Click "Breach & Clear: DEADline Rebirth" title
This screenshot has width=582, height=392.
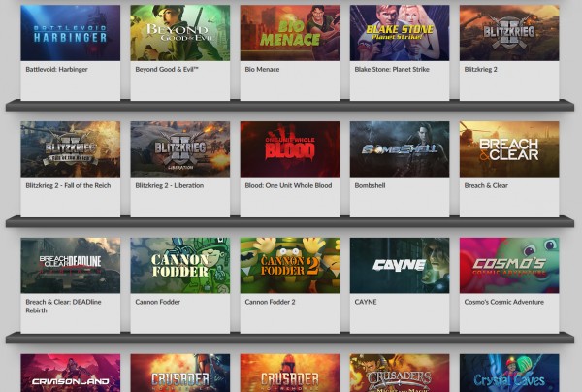pyautogui.click(x=63, y=307)
